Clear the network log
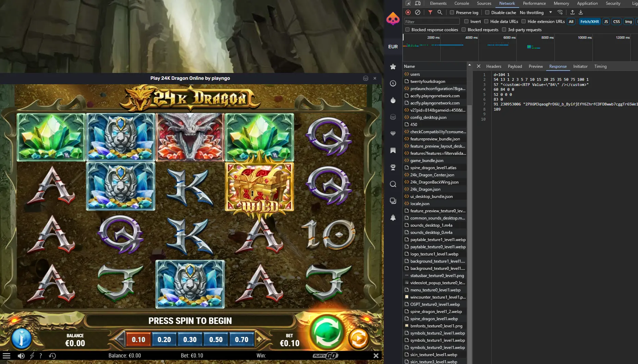 [418, 12]
